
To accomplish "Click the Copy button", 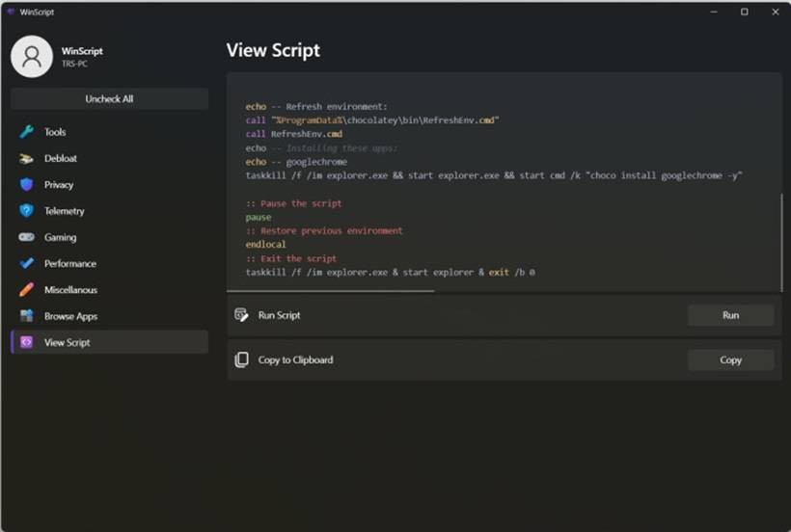I will (730, 360).
